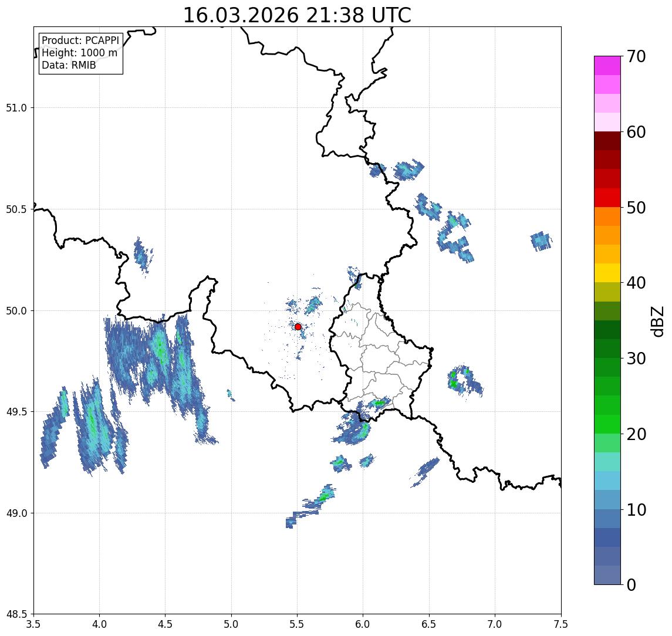672x636 pixels.
Task: Click the colorbar tick label 70
Action: tap(636, 56)
